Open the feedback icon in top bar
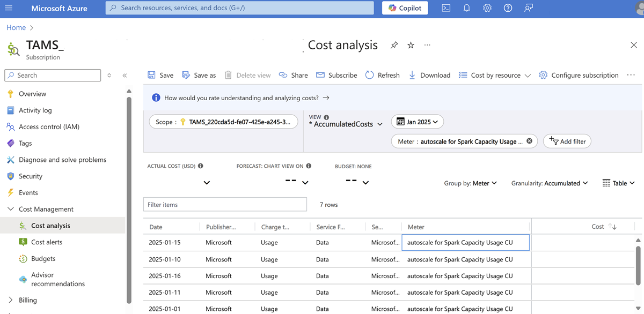644x314 pixels. point(529,8)
